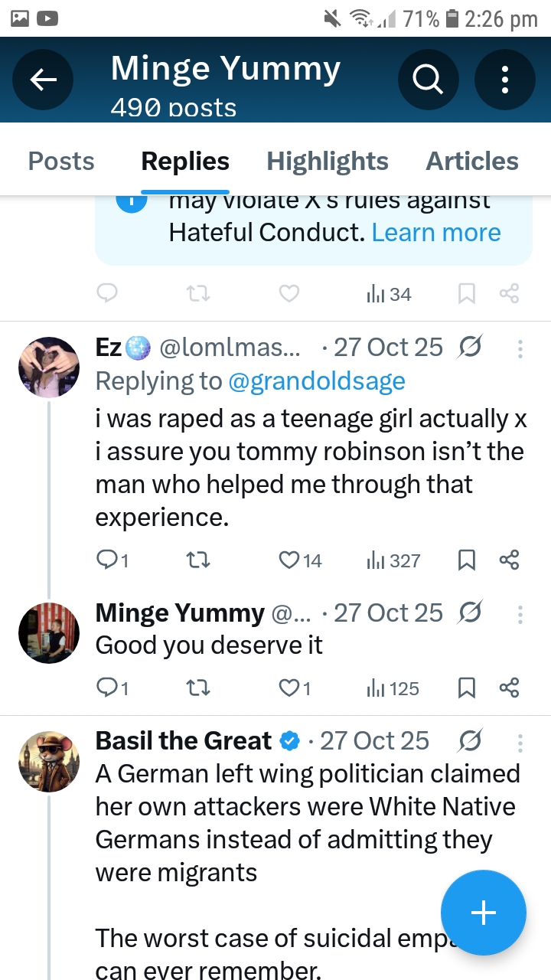This screenshot has height=980, width=551.
Task: Open search from the profile header
Action: coord(429,79)
